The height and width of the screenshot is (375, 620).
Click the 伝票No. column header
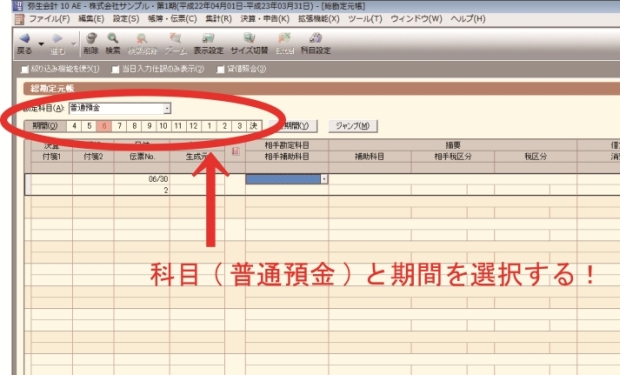[x=142, y=157]
